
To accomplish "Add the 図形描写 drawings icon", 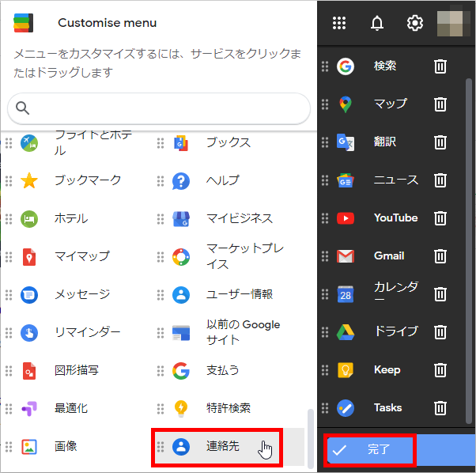I will point(29,371).
